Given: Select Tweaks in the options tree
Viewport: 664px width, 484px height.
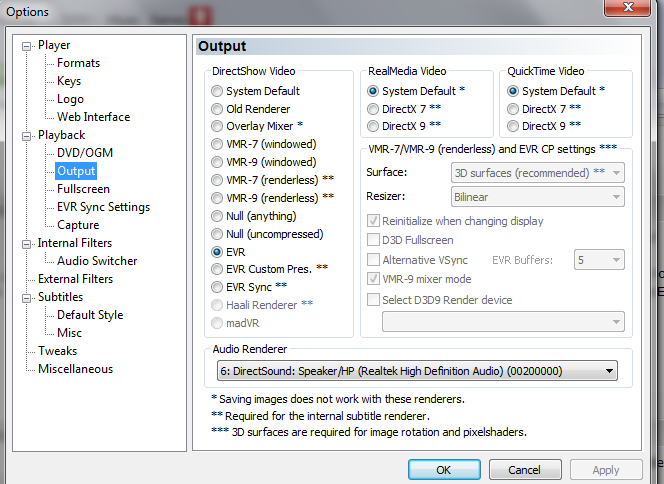Looking at the screenshot, I should point(58,351).
